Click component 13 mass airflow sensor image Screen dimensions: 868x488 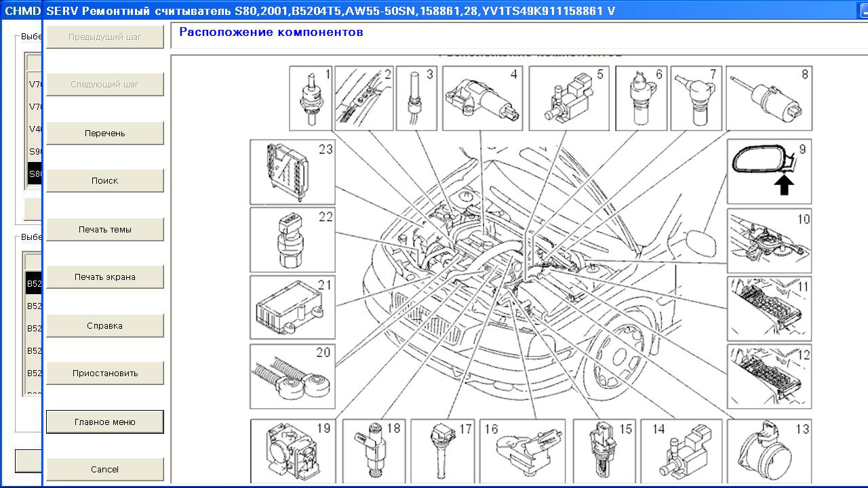tap(769, 450)
